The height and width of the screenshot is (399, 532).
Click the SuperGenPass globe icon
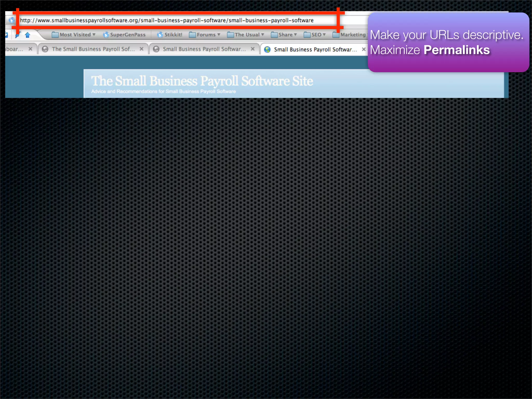tap(106, 35)
